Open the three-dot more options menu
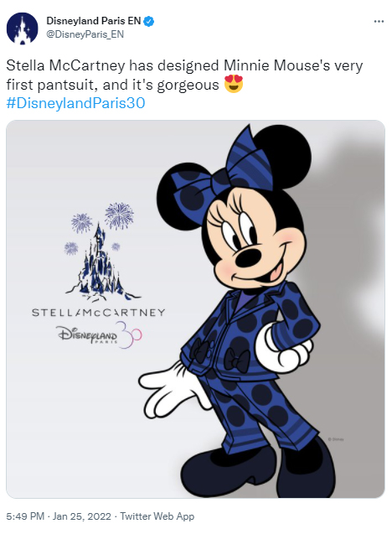The image size is (392, 534). click(x=379, y=22)
